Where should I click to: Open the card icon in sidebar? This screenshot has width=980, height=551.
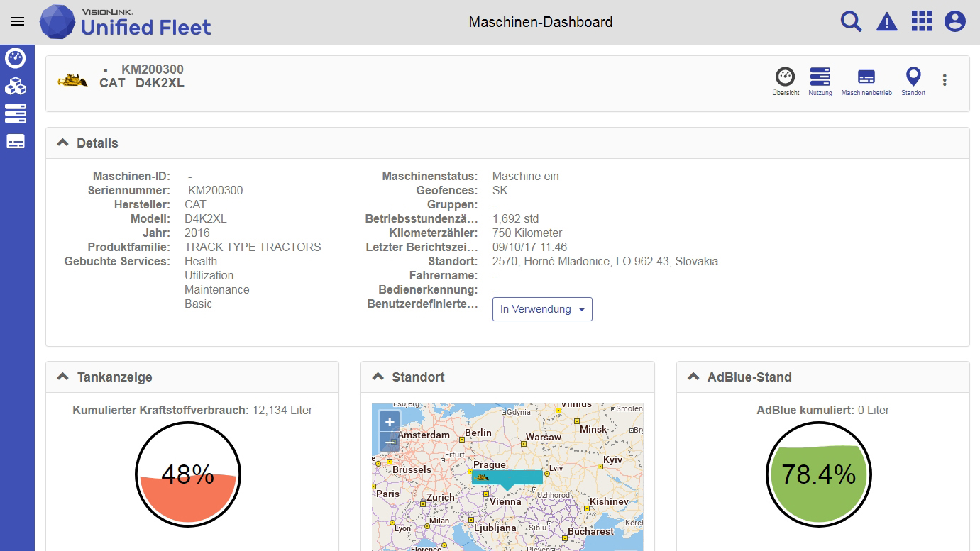coord(16,142)
